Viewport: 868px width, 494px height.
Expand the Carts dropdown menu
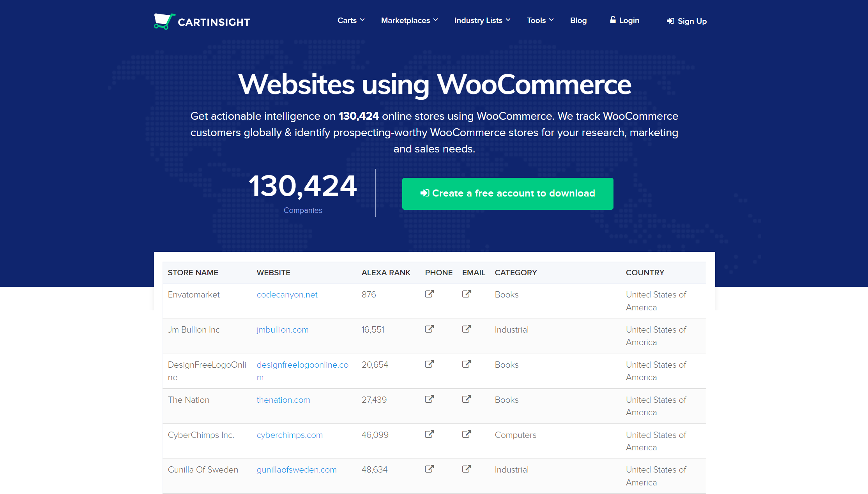pyautogui.click(x=351, y=20)
